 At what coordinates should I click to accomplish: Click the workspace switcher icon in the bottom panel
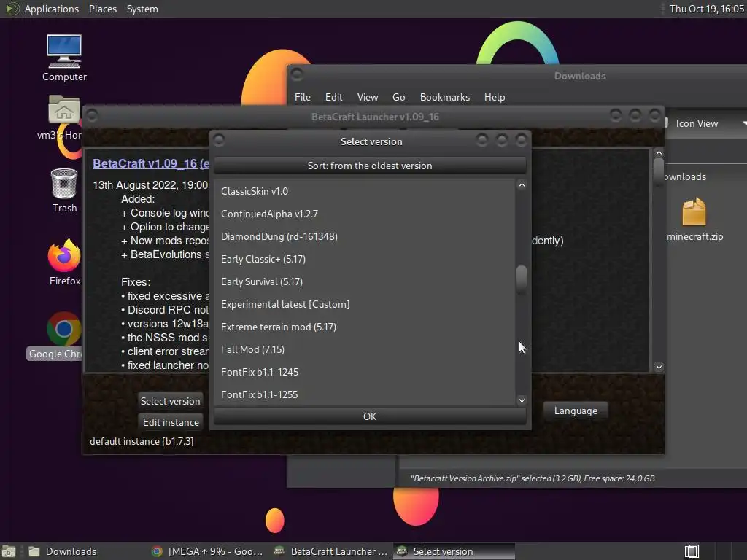tap(692, 551)
